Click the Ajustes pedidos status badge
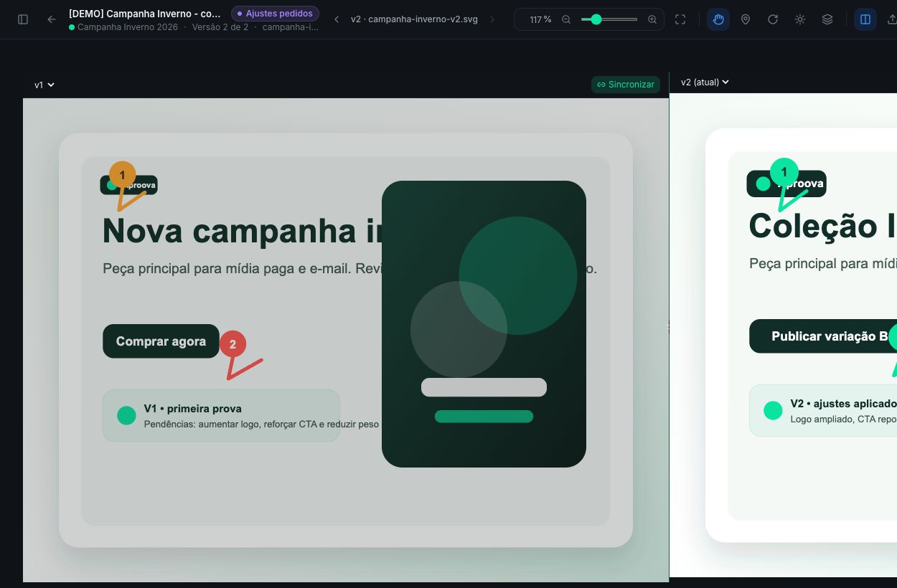Viewport: 897px width, 588px height. [275, 14]
